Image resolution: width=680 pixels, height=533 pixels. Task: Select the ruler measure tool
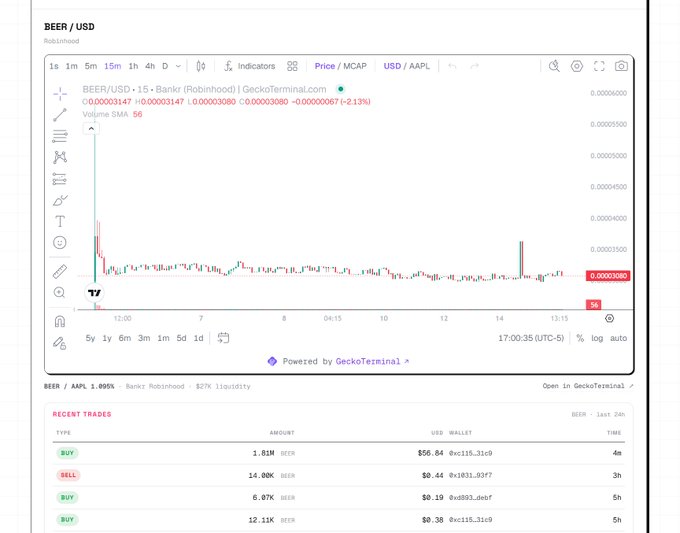pyautogui.click(x=60, y=271)
